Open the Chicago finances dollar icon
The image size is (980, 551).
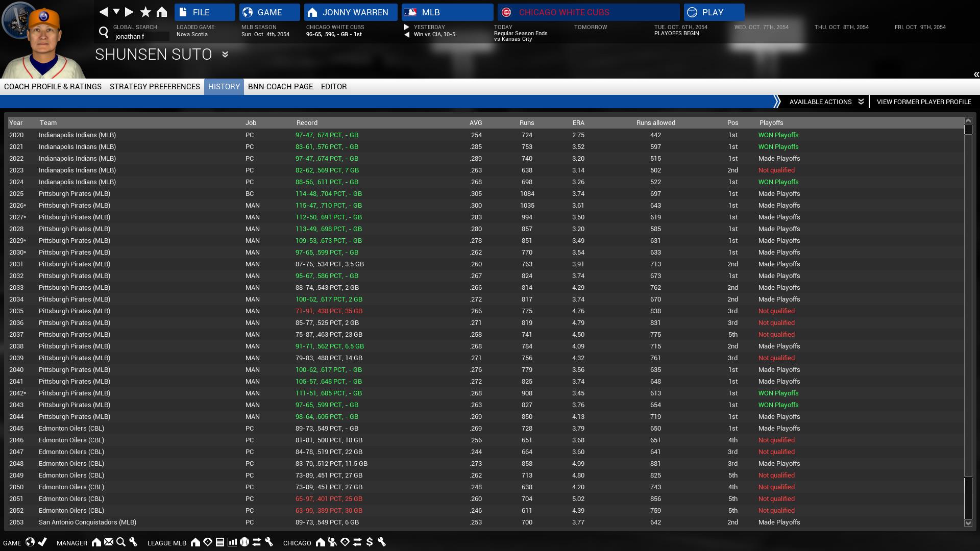[x=370, y=542]
